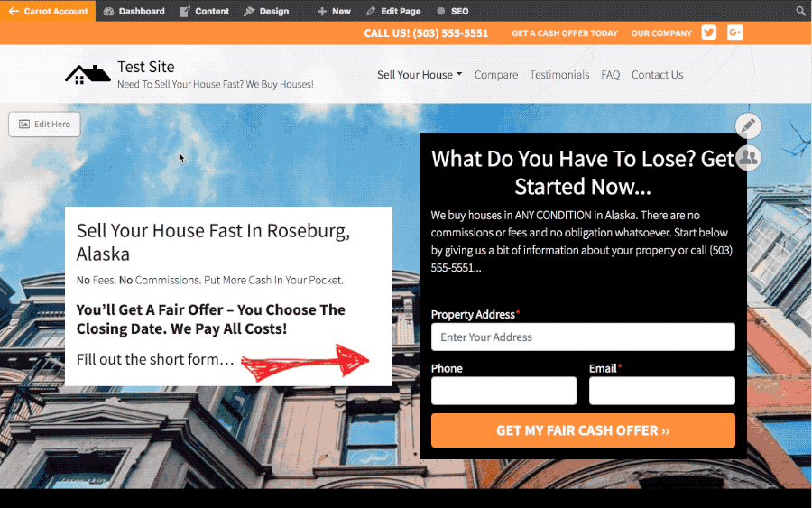The width and height of the screenshot is (812, 508).
Task: Submit Get My Fair Cash Offer button
Action: pyautogui.click(x=583, y=430)
